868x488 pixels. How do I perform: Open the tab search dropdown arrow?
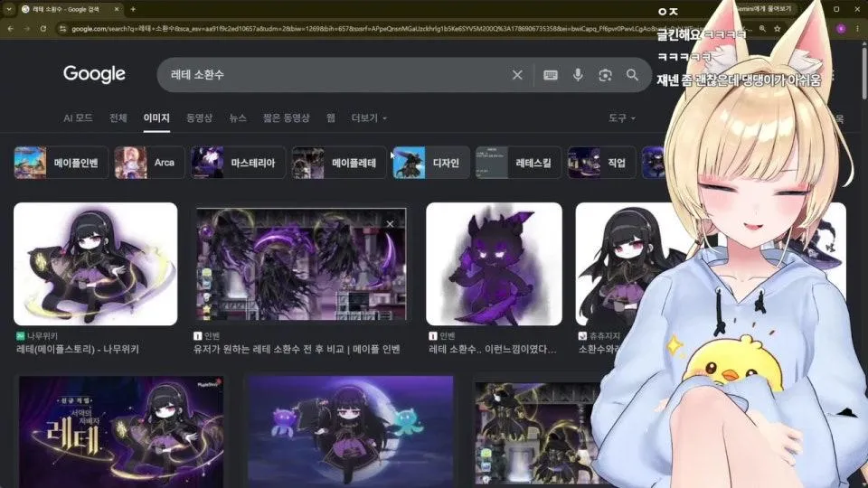pyautogui.click(x=8, y=9)
